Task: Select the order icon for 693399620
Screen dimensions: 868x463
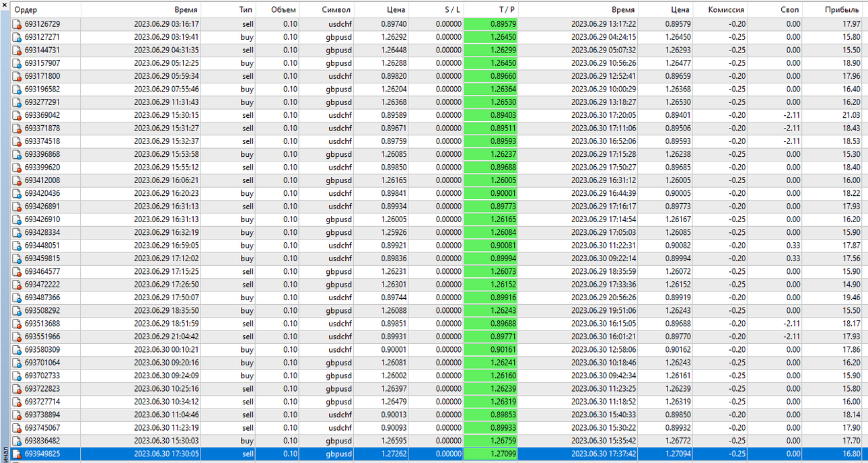Action: tap(17, 167)
